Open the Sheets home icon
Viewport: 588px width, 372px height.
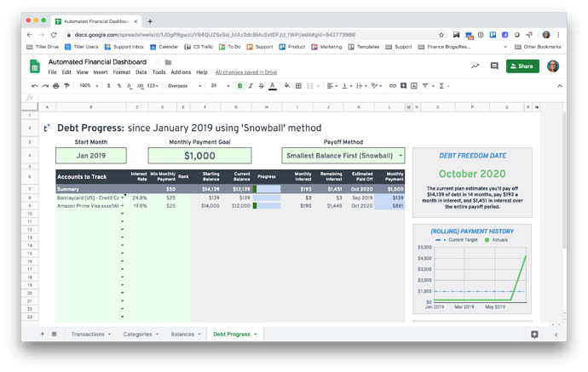35,66
